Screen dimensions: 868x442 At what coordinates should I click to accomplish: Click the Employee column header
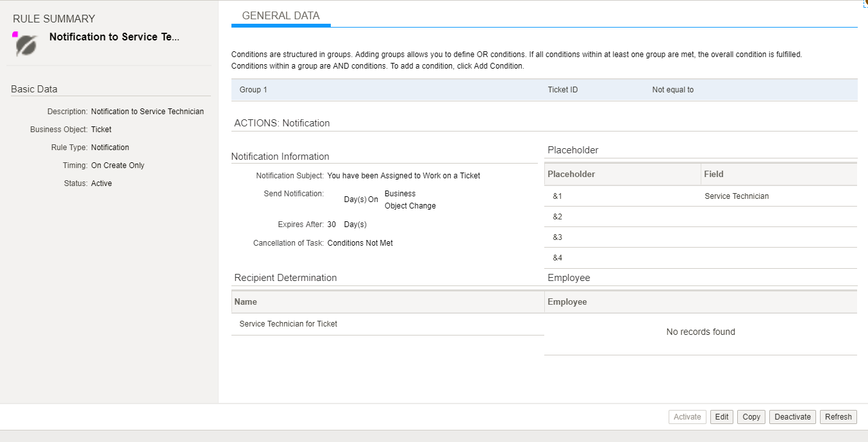tap(701, 302)
